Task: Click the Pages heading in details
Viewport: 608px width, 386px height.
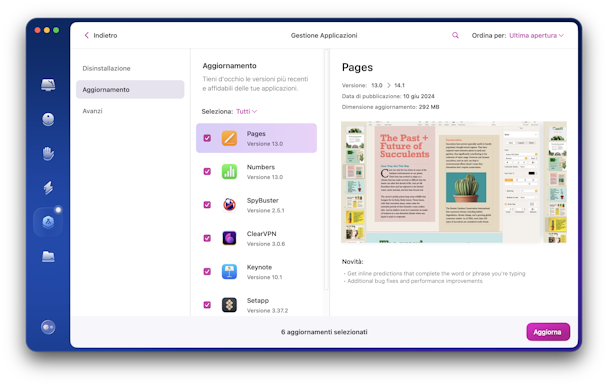Action: [357, 68]
